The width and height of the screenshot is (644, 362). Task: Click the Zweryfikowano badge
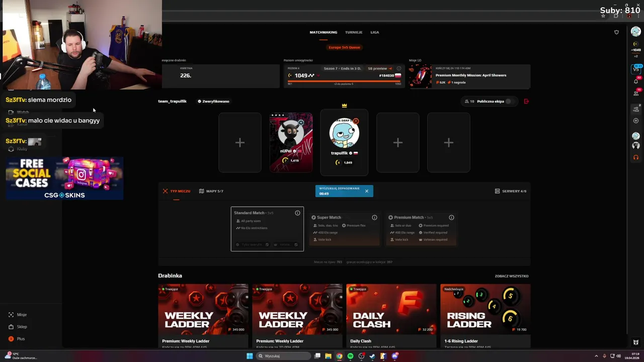(x=213, y=101)
